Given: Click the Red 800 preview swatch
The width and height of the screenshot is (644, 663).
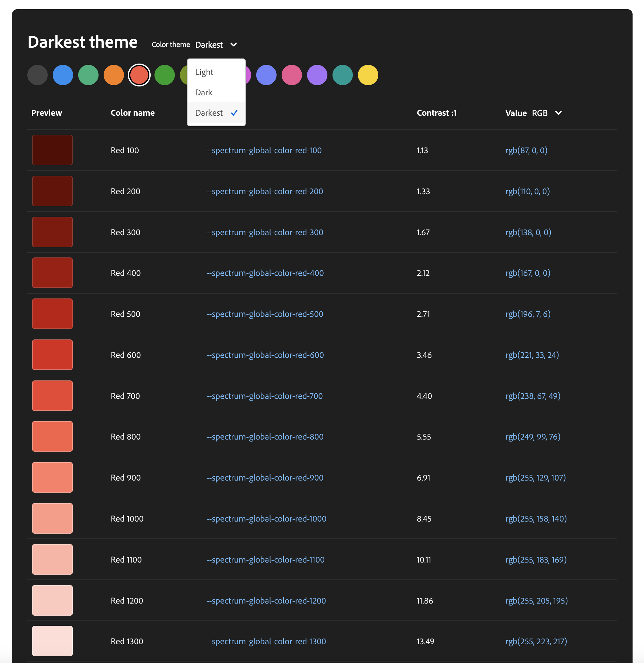Looking at the screenshot, I should pos(52,437).
